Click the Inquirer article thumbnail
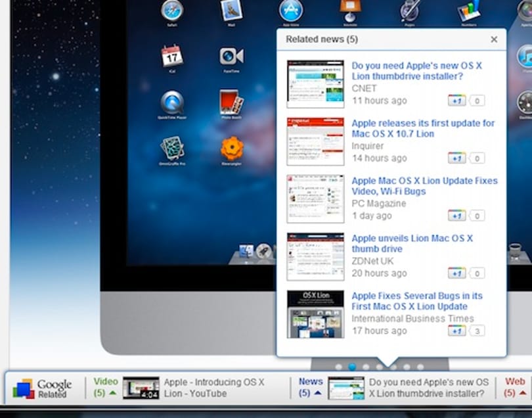The image size is (532, 418). (315, 141)
